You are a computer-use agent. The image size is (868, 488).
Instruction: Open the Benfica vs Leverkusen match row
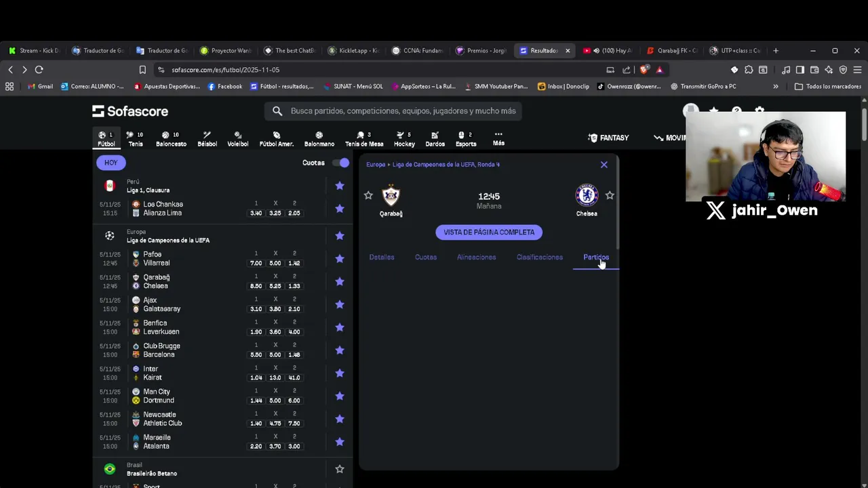click(x=222, y=327)
